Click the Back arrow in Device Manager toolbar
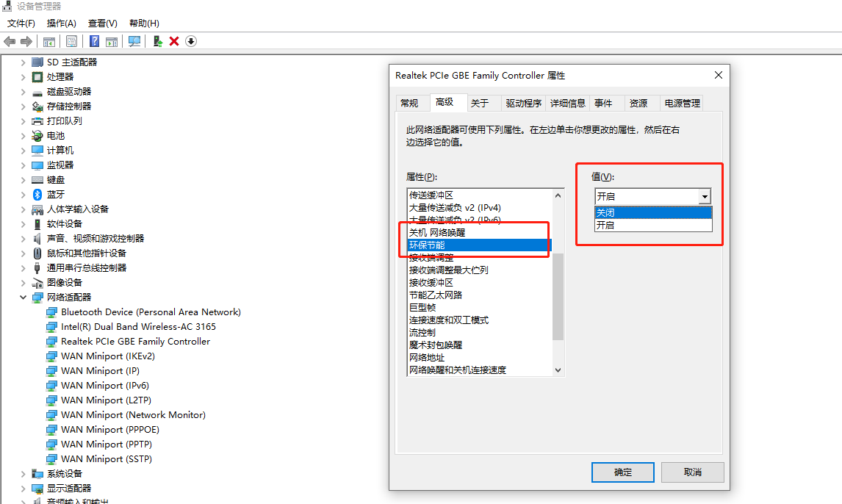The image size is (842, 504). coord(10,41)
